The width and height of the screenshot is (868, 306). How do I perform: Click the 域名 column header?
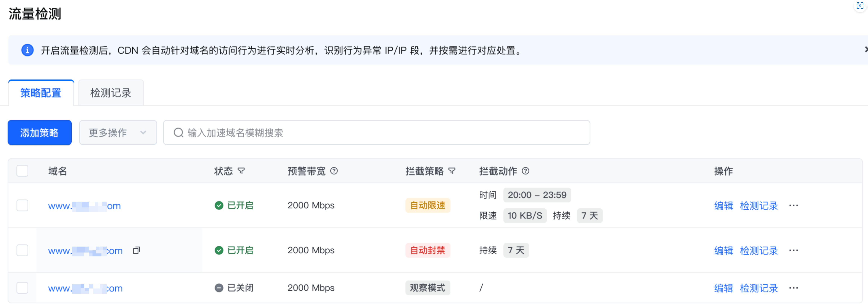pyautogui.click(x=58, y=171)
